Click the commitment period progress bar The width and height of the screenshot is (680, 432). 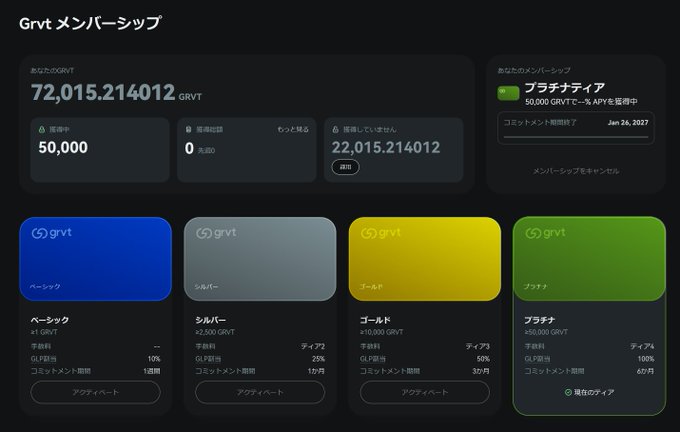pos(575,137)
